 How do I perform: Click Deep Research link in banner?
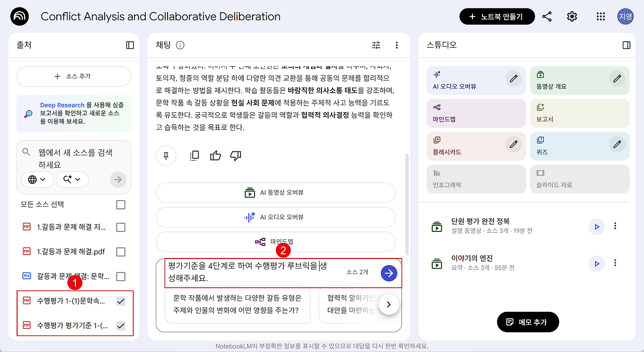(x=62, y=105)
